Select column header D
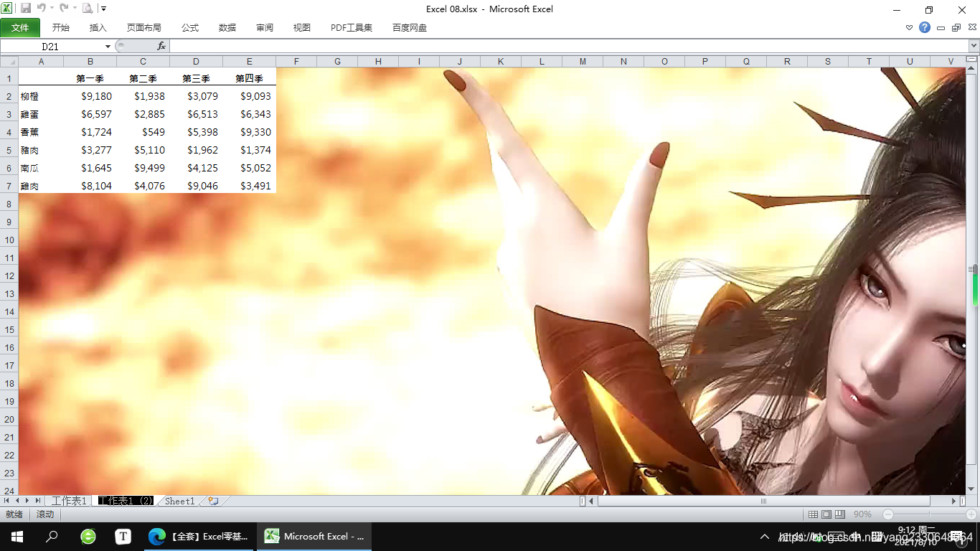Screen dimensions: 980x551 coord(196,61)
